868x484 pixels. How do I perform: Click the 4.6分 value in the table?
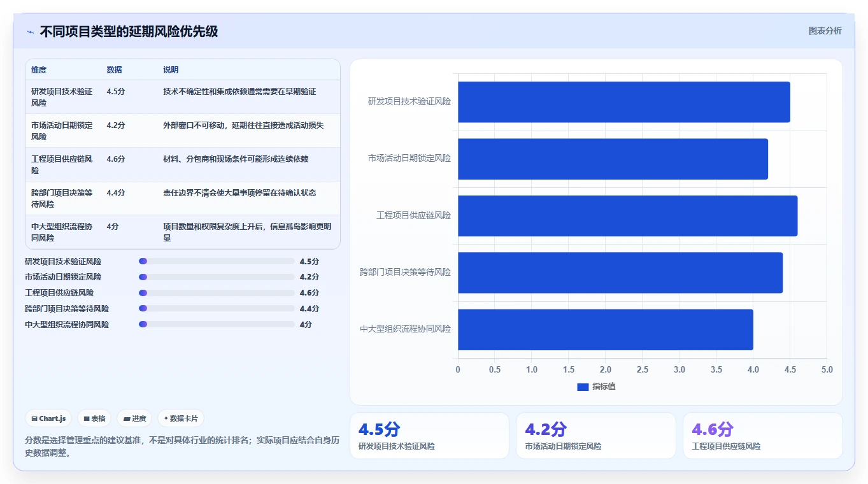tap(116, 159)
